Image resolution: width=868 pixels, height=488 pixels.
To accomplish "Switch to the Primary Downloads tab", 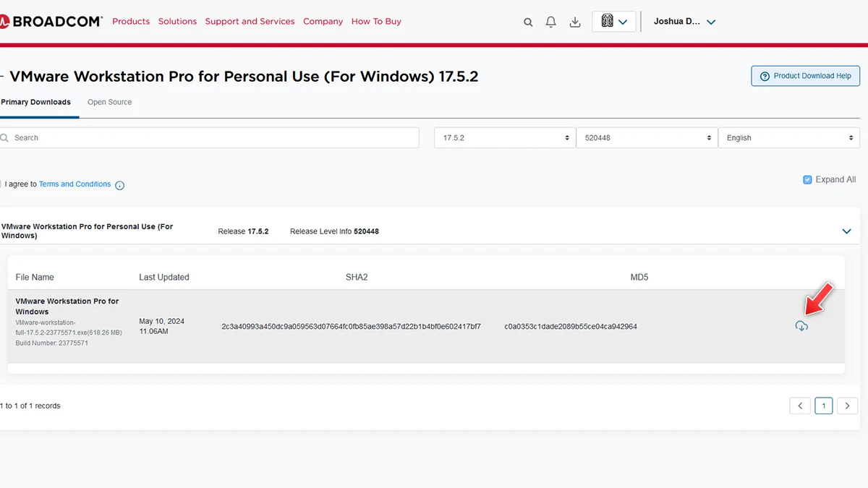I will (x=35, y=103).
